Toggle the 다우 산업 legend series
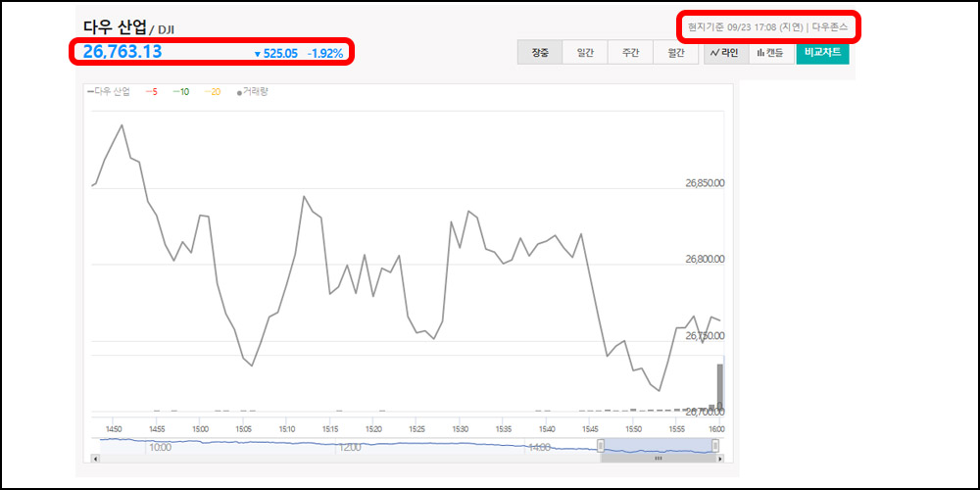The image size is (980, 490). click(x=109, y=92)
